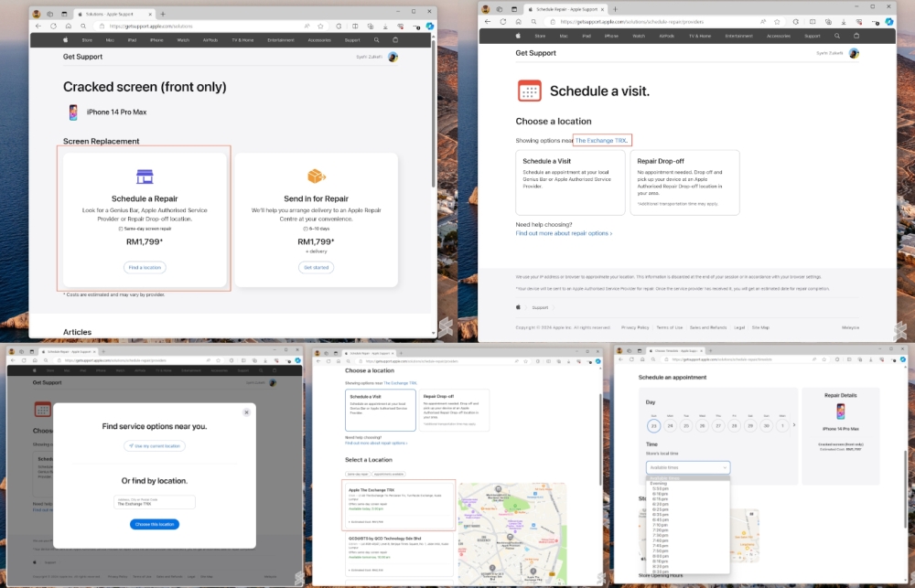Open Find out more about repair options in Schedule a visit window
Viewport: 915px width, 588px height.
(x=564, y=233)
